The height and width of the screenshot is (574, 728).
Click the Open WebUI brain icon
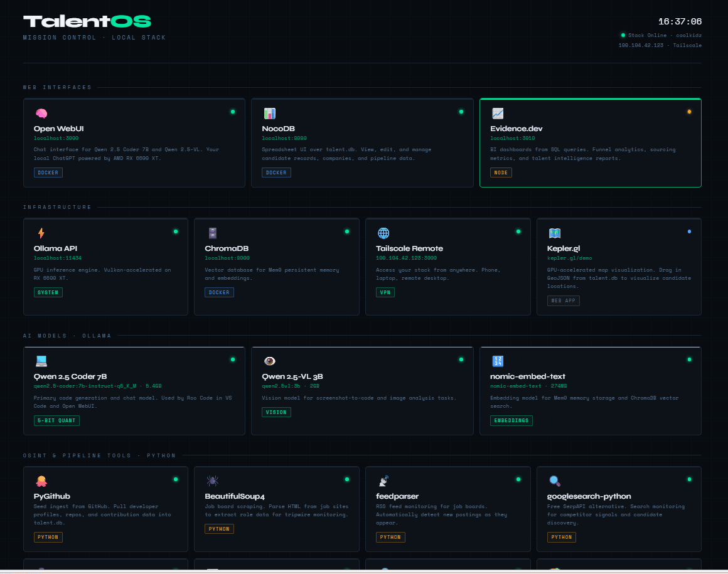[x=41, y=113]
